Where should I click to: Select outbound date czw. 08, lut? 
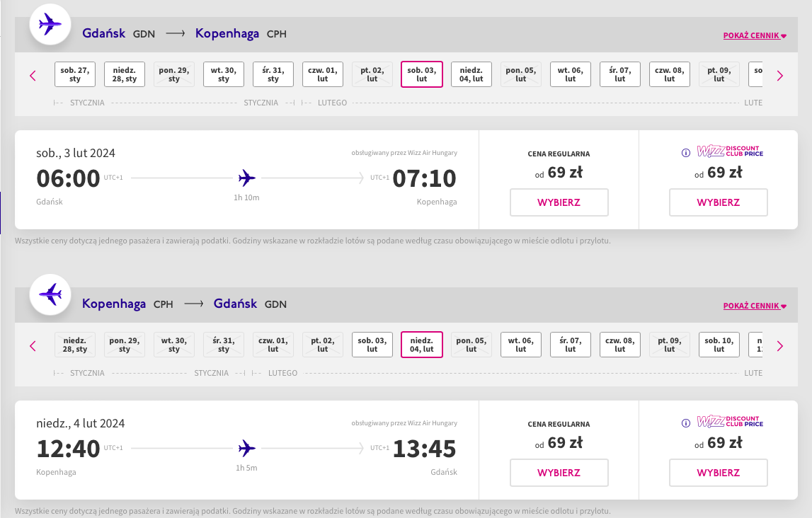click(670, 74)
